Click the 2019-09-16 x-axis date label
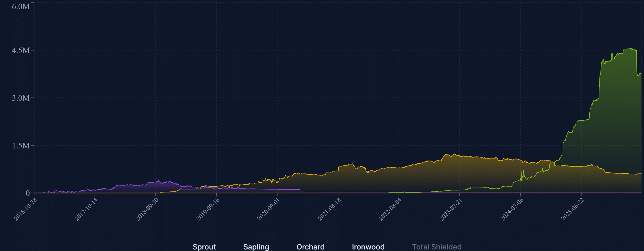 click(208, 209)
